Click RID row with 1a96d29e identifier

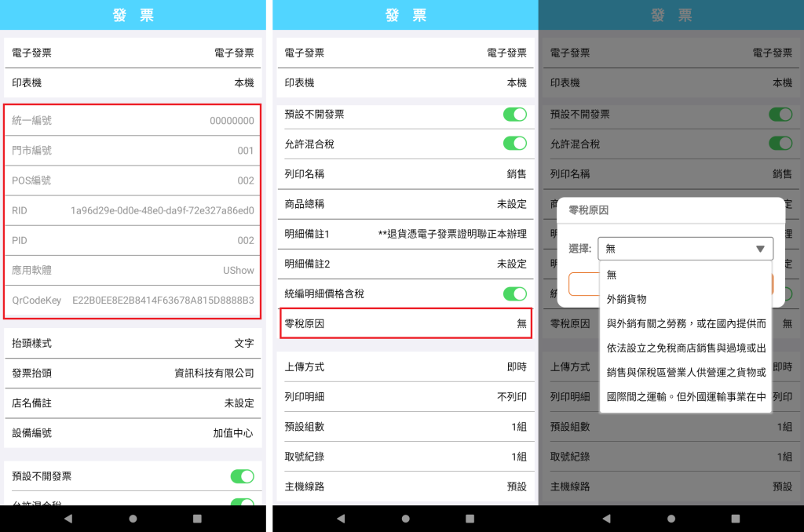(x=133, y=210)
